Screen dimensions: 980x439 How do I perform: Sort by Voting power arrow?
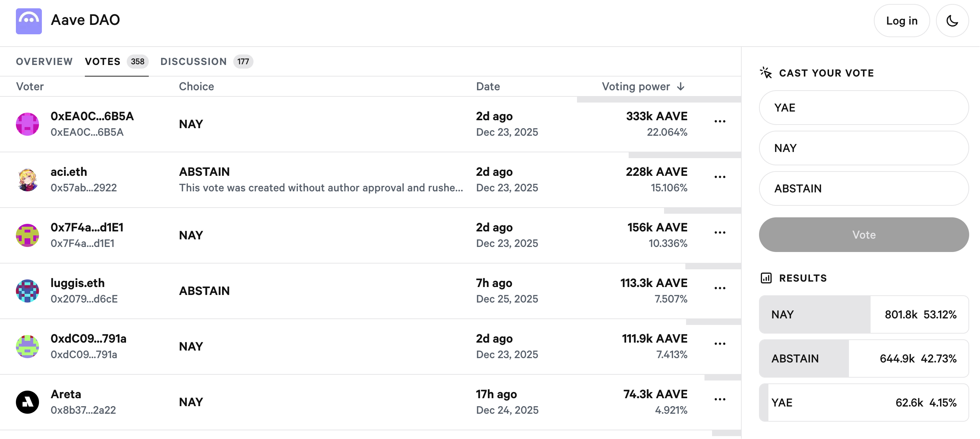[681, 87]
